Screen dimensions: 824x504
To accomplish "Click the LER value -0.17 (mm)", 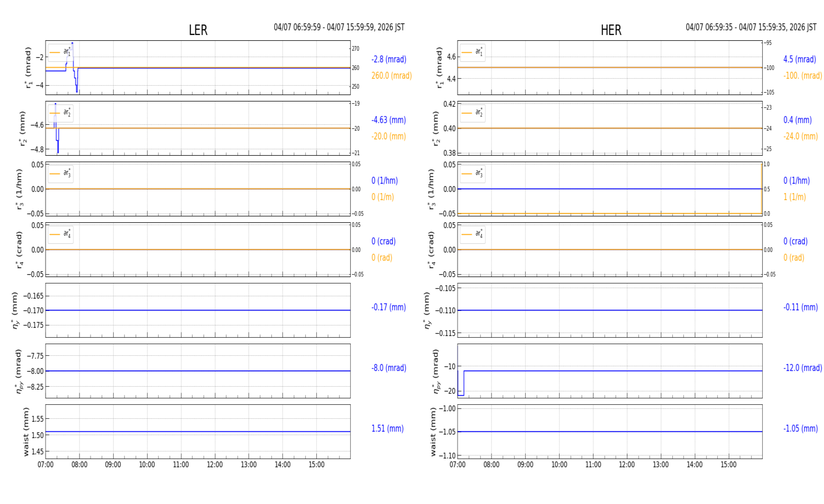I will click(389, 307).
